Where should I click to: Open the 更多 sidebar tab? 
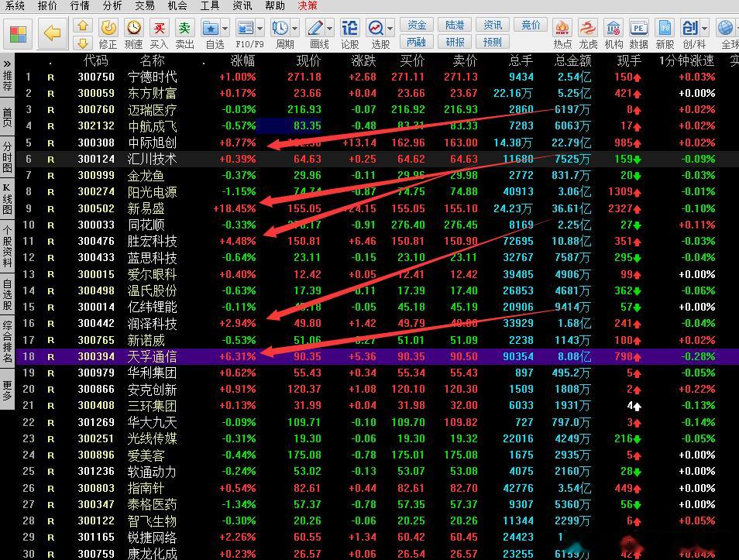[x=7, y=390]
